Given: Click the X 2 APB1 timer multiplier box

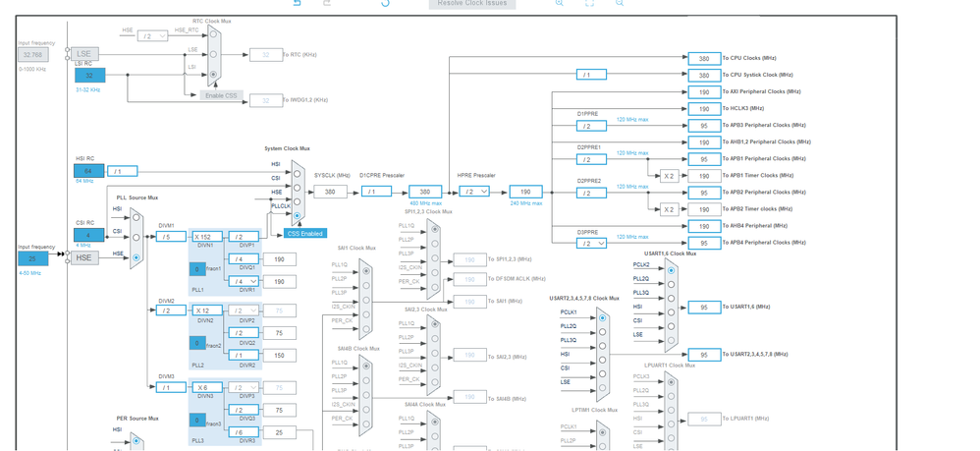Looking at the screenshot, I should point(669,176).
